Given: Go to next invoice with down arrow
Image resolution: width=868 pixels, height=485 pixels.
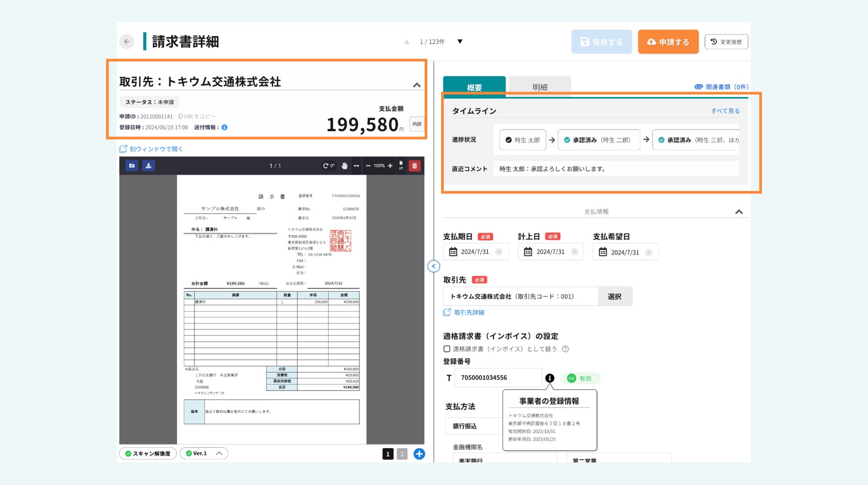Looking at the screenshot, I should [x=460, y=42].
